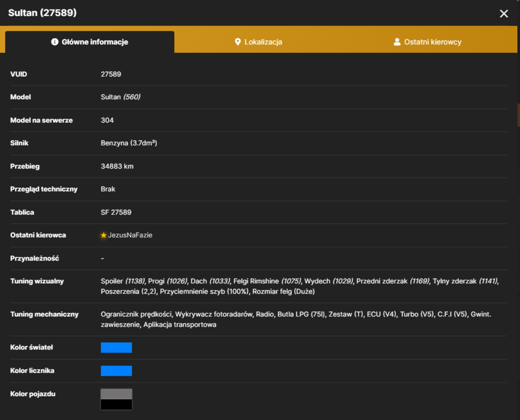Screen dimensions: 520x420
Task: Click the Spoiler (1138) tuning entry
Action: click(x=123, y=281)
